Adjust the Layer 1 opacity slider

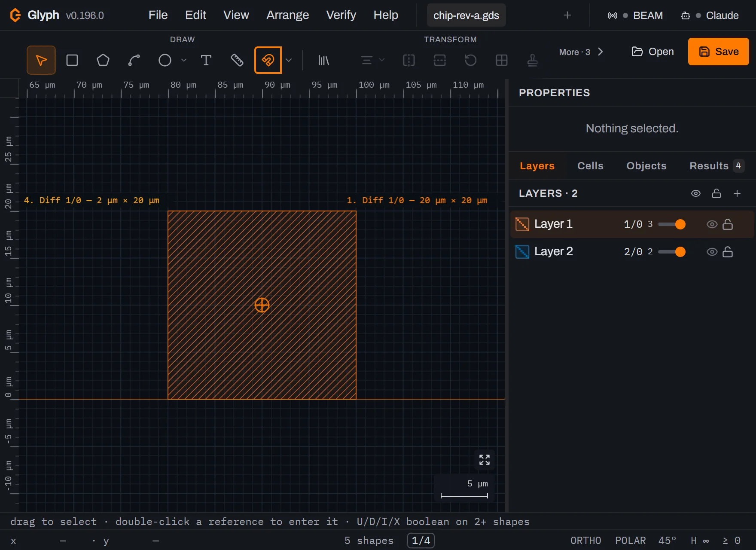tap(672, 224)
